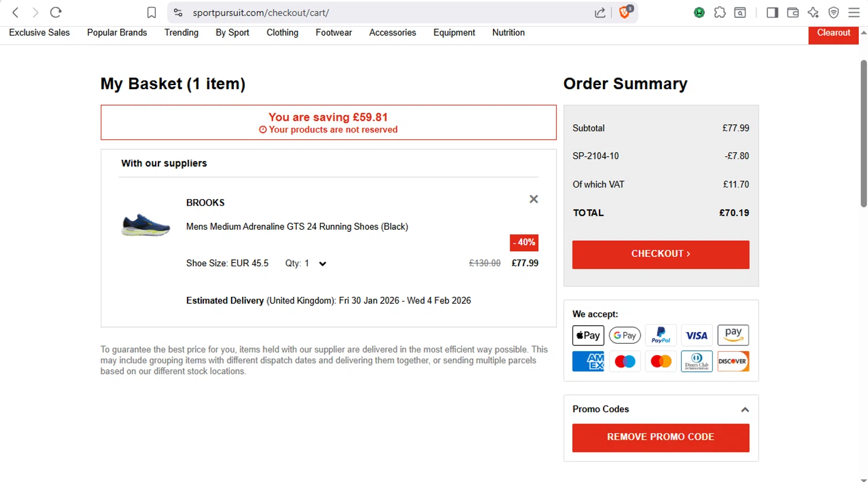Screen dimensions: 868x482
Task: Open the Qty dropdown for the shoes
Action: (306, 263)
